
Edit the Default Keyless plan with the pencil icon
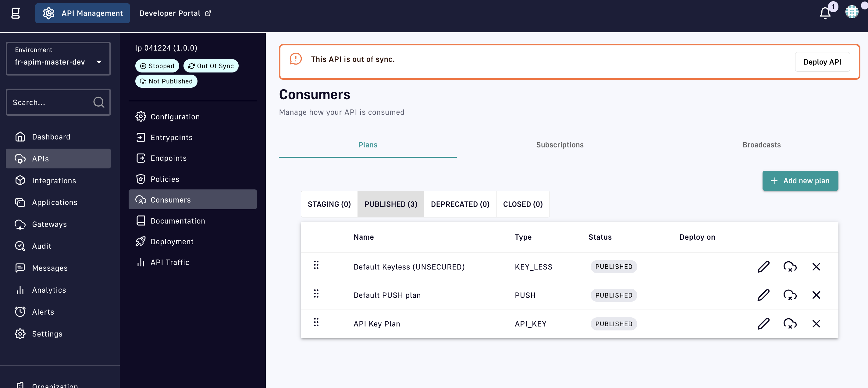tap(763, 266)
